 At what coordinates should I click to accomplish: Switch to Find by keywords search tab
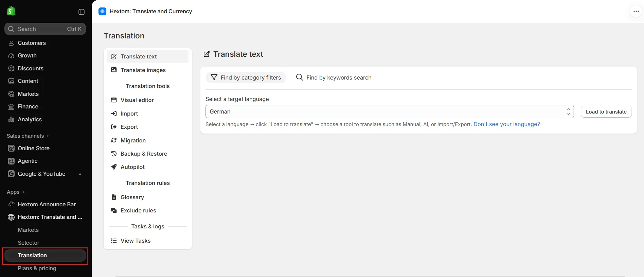click(334, 77)
